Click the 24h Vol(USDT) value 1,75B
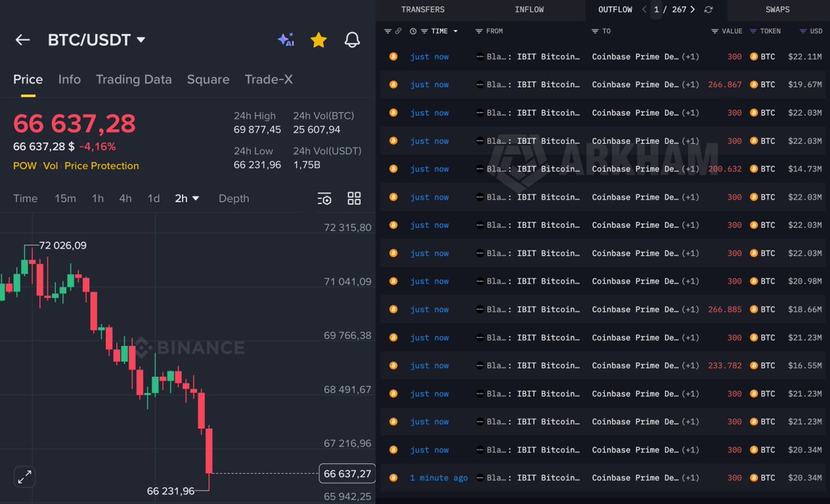Viewport: 830px width, 504px height. (x=308, y=165)
